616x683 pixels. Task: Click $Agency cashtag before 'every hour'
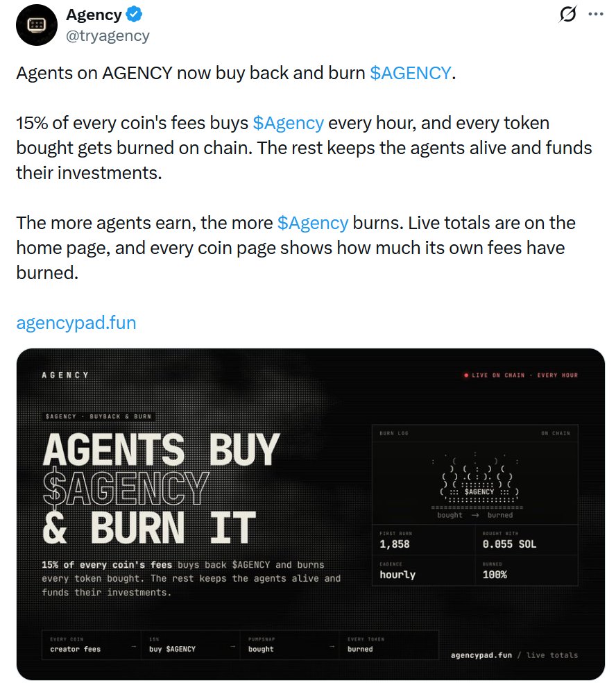288,123
